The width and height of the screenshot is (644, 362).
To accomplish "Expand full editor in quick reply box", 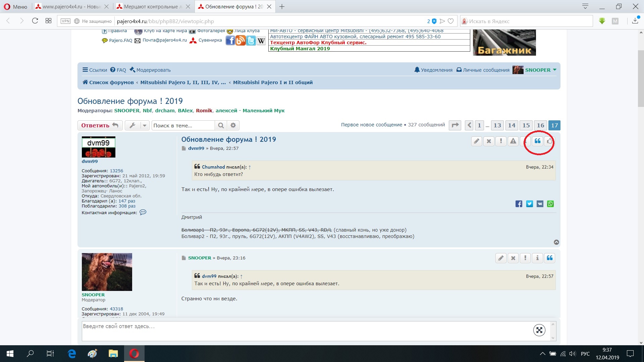I will click(x=539, y=330).
